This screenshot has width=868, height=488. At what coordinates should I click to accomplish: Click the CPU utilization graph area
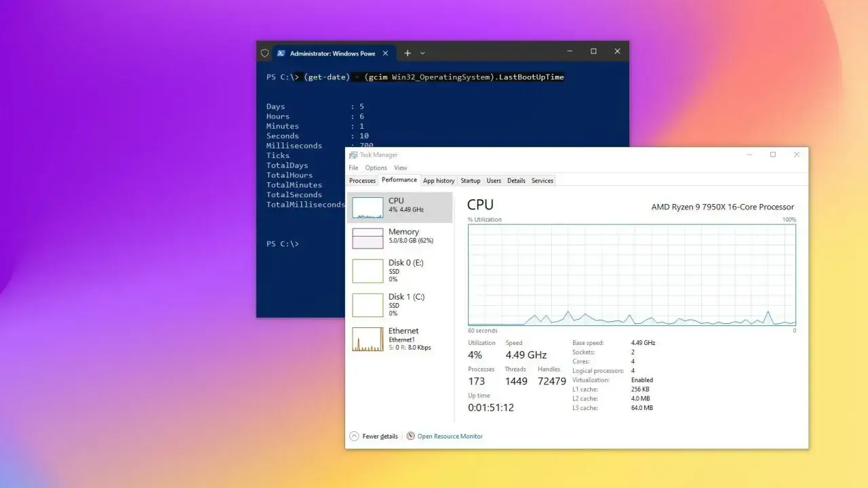click(x=632, y=275)
